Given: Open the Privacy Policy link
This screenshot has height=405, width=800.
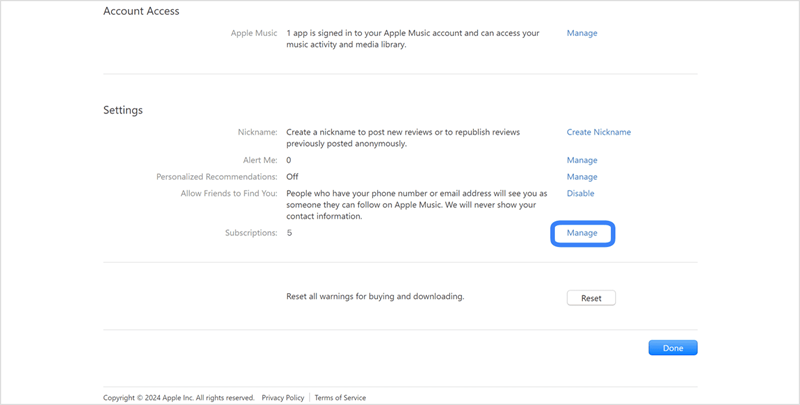Looking at the screenshot, I should 283,398.
